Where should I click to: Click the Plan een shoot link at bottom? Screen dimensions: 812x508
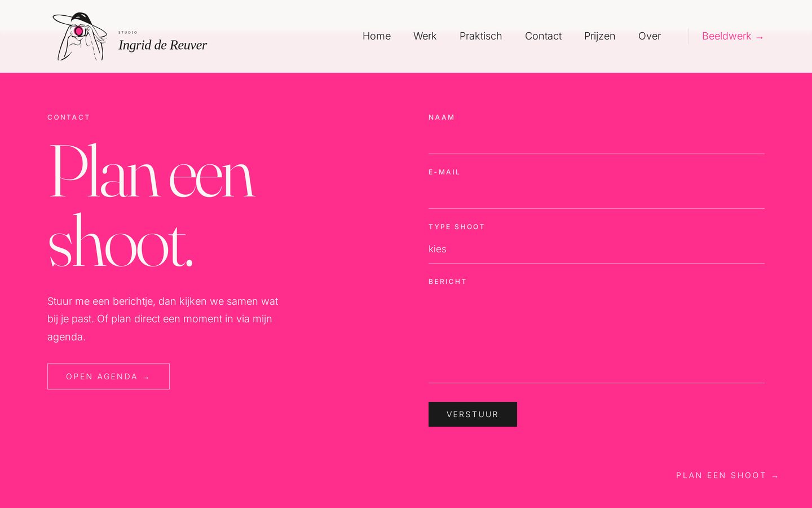pos(727,475)
